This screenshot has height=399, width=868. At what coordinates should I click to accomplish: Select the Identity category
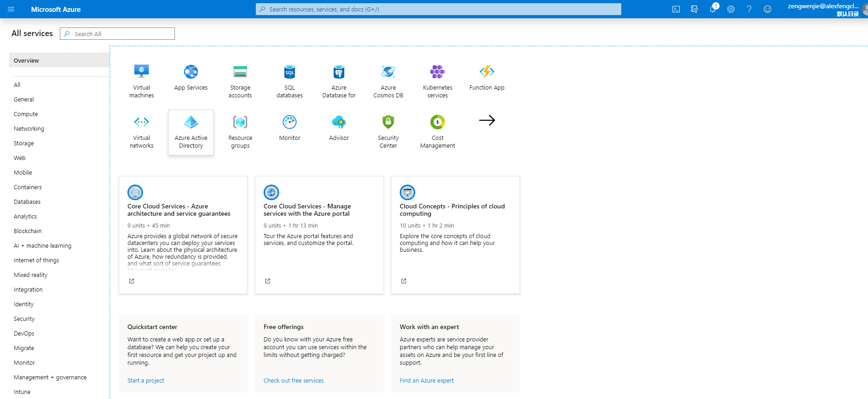coord(24,304)
